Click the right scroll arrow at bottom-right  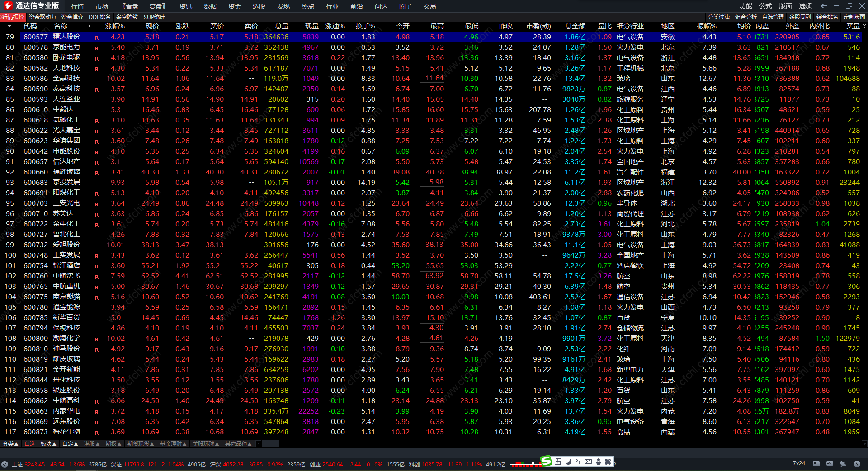coord(864,444)
